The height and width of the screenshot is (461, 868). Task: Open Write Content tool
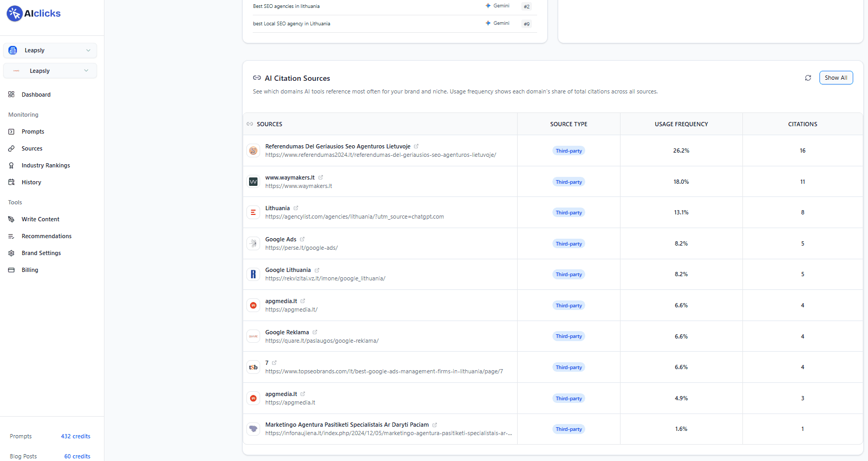(x=40, y=219)
